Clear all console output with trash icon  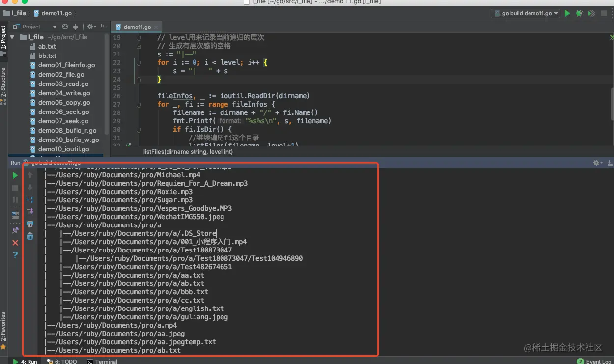pyautogui.click(x=30, y=236)
